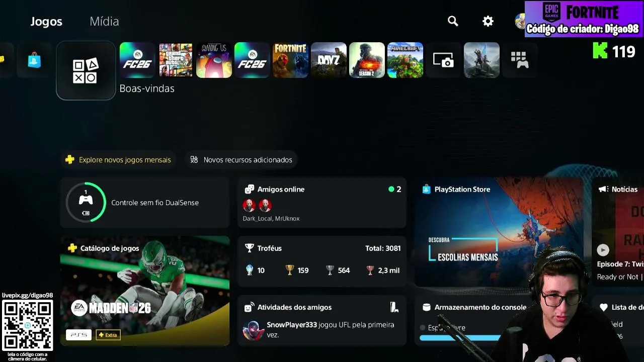This screenshot has height=362, width=644.
Task: Open PlayStation Store Escolhas Mensais card
Action: pos(499,232)
